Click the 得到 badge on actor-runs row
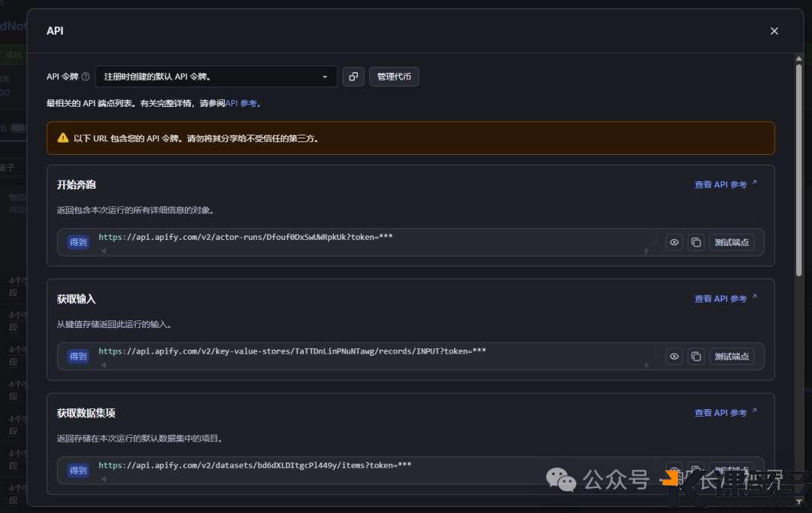This screenshot has width=812, height=513. 78,242
